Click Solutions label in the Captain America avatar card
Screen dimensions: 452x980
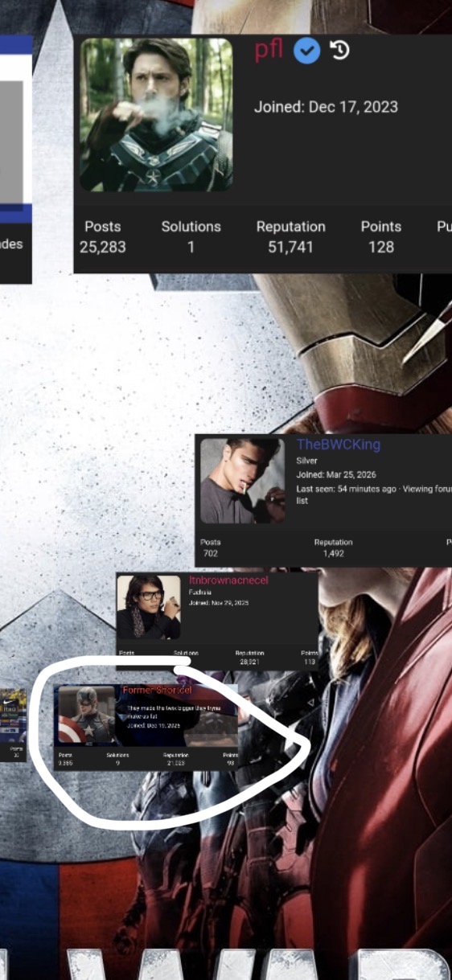point(117,756)
